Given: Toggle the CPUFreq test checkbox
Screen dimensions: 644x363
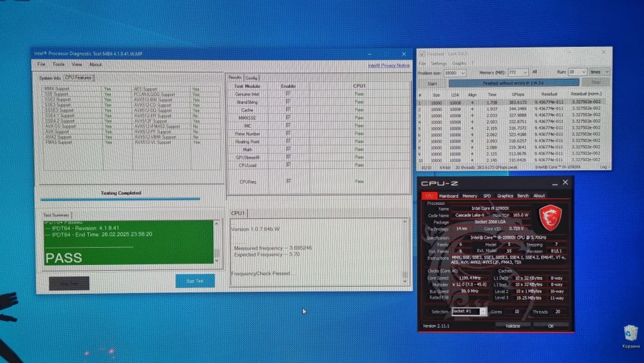Looking at the screenshot, I should pyautogui.click(x=288, y=181).
